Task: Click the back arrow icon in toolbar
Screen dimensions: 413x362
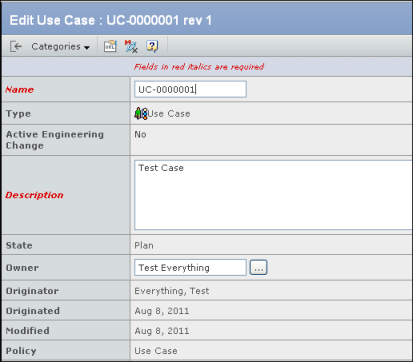Action: tap(16, 46)
